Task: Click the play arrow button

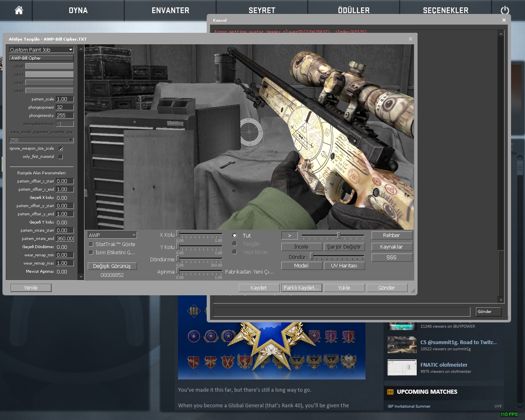Action: pos(290,235)
